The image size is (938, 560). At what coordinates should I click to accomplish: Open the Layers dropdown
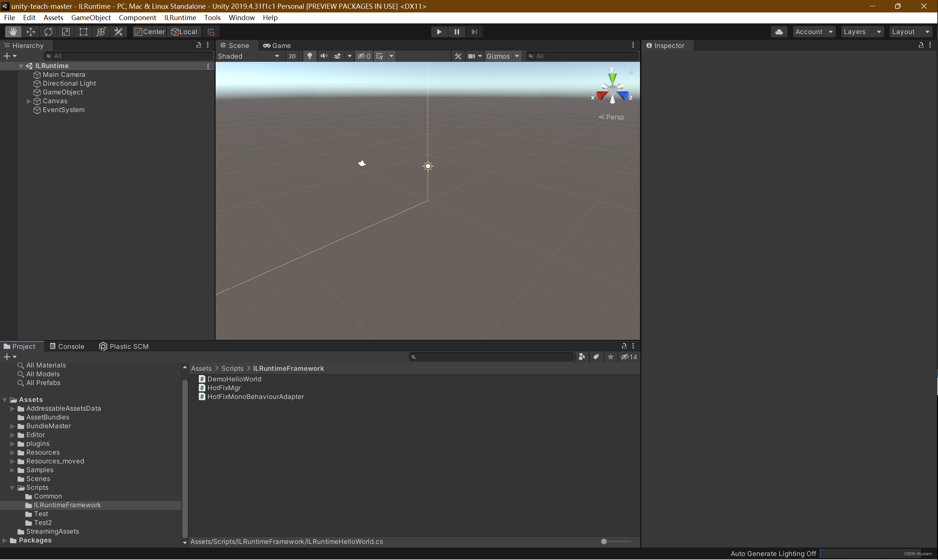(862, 32)
